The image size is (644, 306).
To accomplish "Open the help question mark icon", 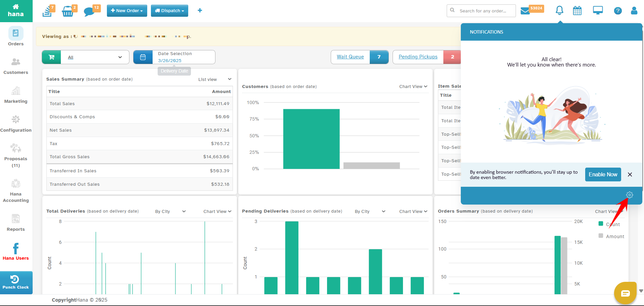I will pyautogui.click(x=617, y=11).
